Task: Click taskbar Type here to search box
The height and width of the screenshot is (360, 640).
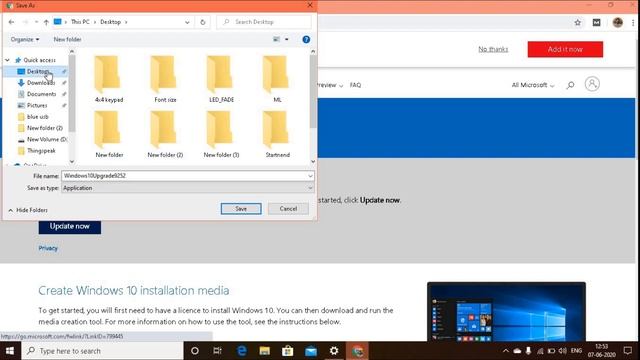Action: [x=102, y=351]
